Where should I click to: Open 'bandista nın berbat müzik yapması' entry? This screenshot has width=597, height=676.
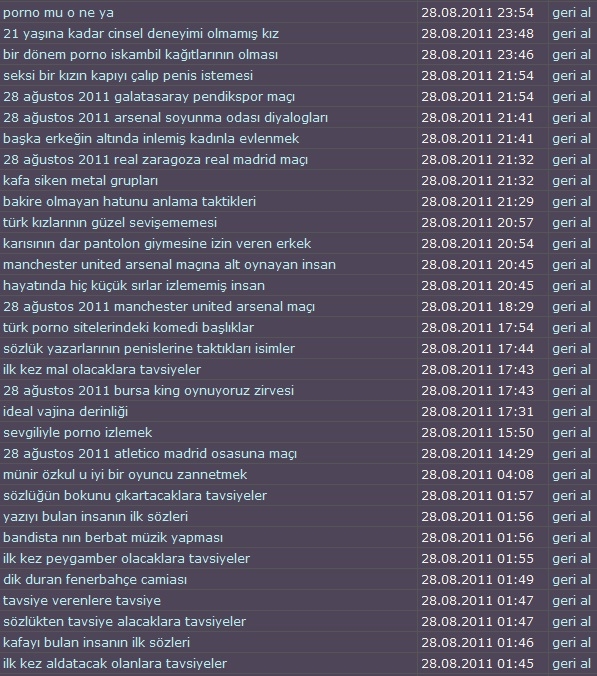click(x=113, y=538)
